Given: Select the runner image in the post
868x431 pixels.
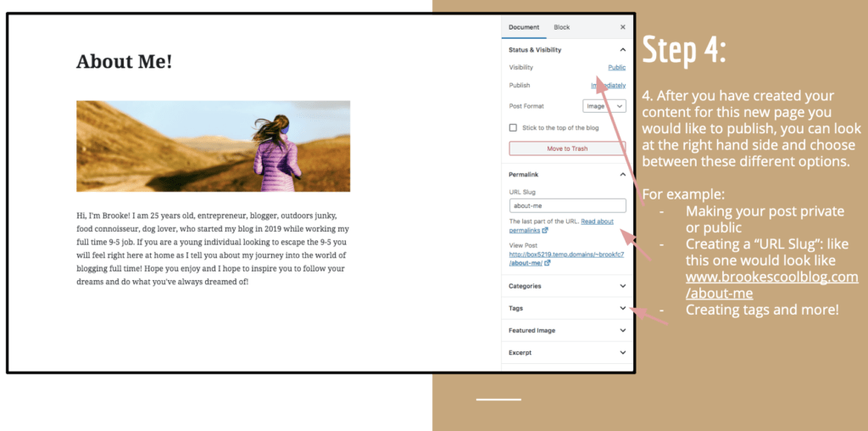Looking at the screenshot, I should 213,146.
